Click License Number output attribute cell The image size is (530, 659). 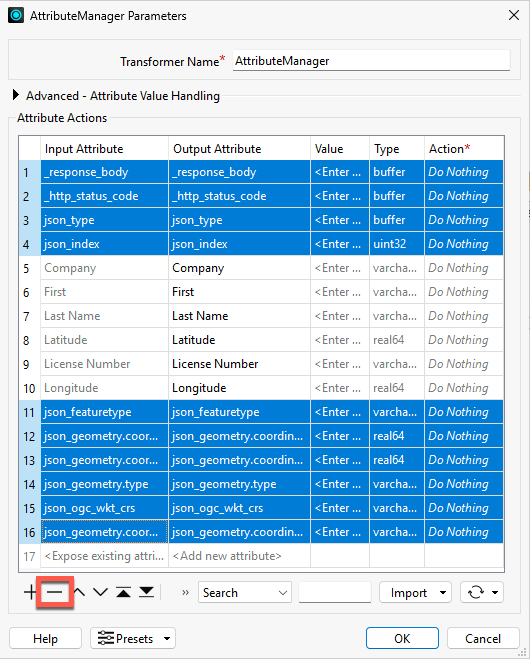[x=239, y=364]
